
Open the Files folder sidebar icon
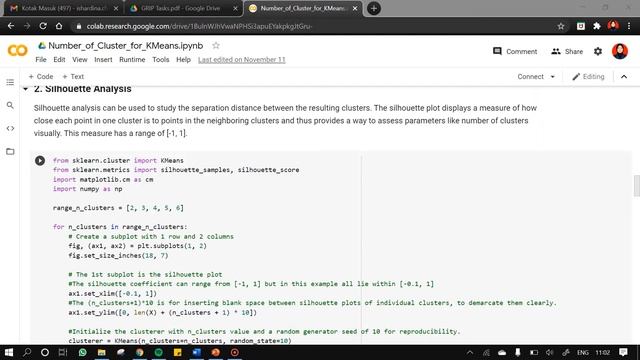pos(10,151)
